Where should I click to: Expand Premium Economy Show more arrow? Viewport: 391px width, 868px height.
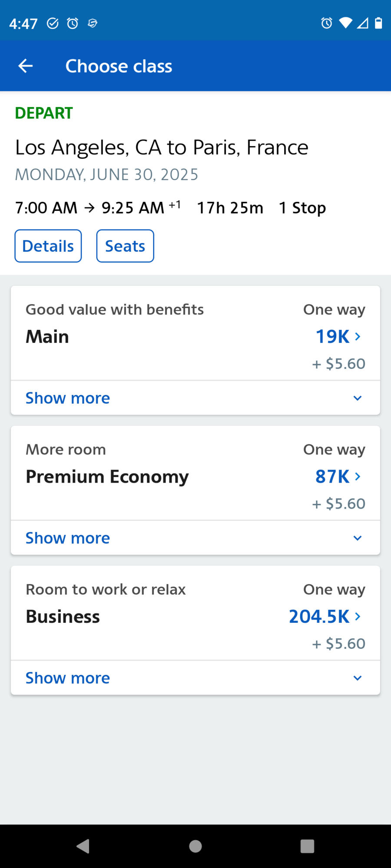click(x=358, y=538)
